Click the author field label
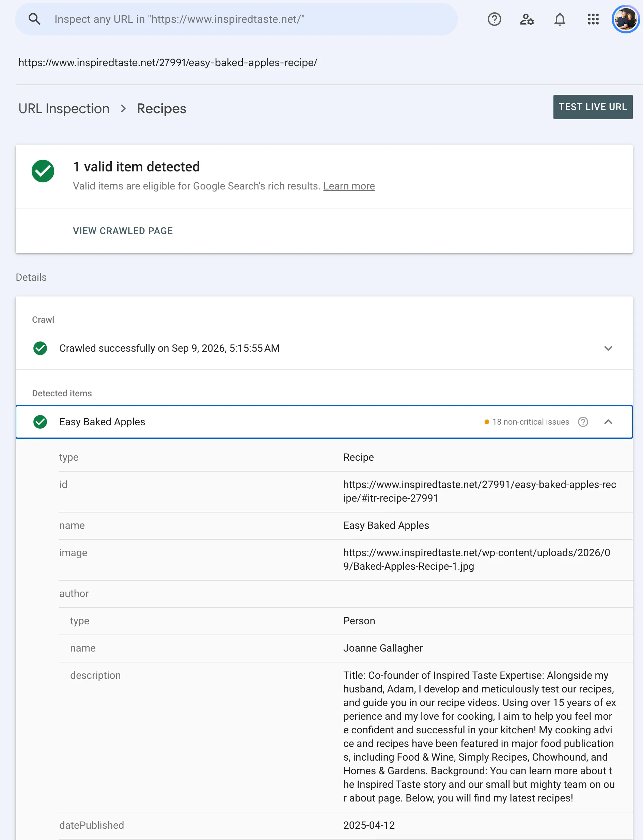This screenshot has width=643, height=840. [x=74, y=594]
